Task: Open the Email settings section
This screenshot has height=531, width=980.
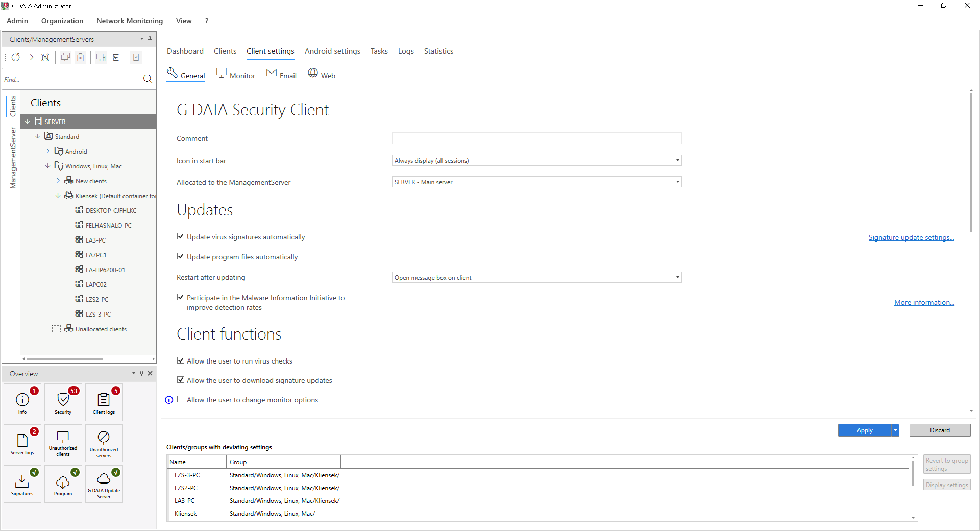Action: point(281,75)
